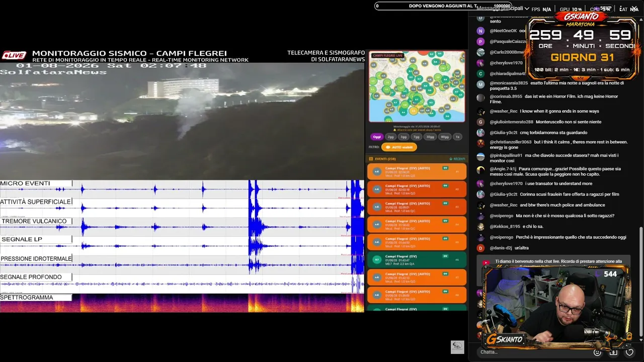Open event #8 Campi Flegrei 01:39
The height and width of the screenshot is (362, 644).
(x=417, y=295)
